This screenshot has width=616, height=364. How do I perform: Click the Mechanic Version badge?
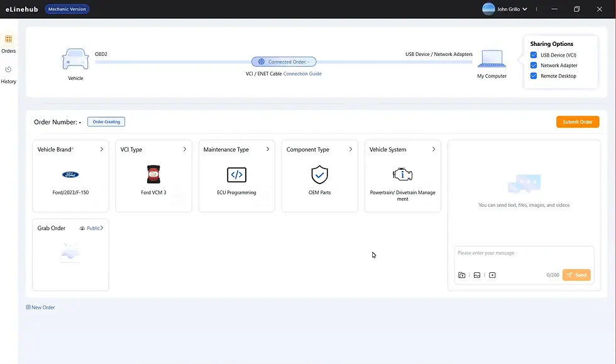point(67,9)
